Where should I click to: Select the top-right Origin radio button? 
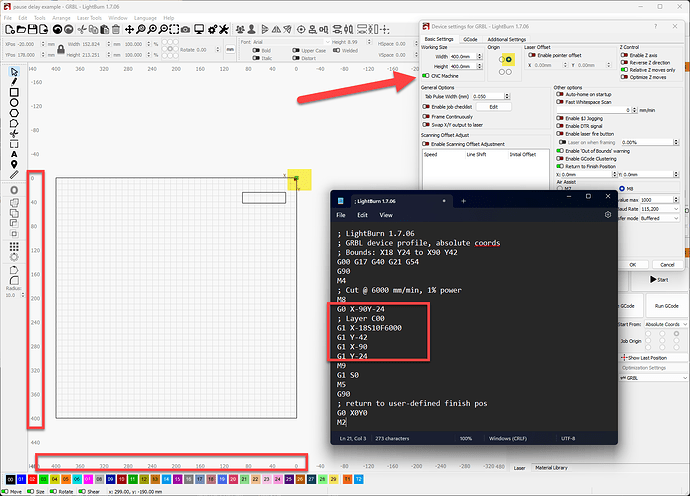(509, 59)
